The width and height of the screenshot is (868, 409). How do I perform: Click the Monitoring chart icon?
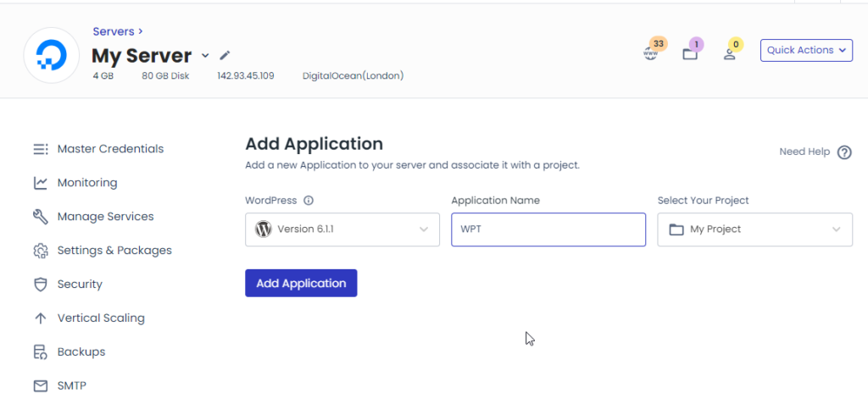(x=41, y=183)
